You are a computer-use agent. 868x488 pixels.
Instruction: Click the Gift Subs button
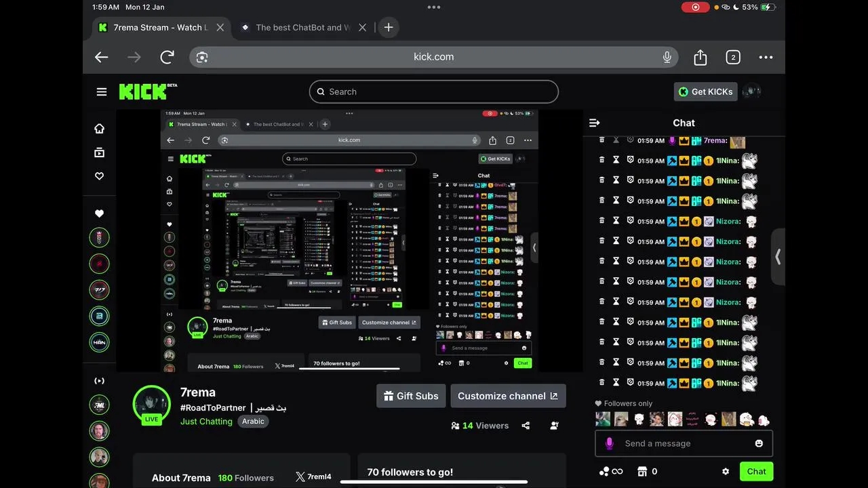point(410,396)
